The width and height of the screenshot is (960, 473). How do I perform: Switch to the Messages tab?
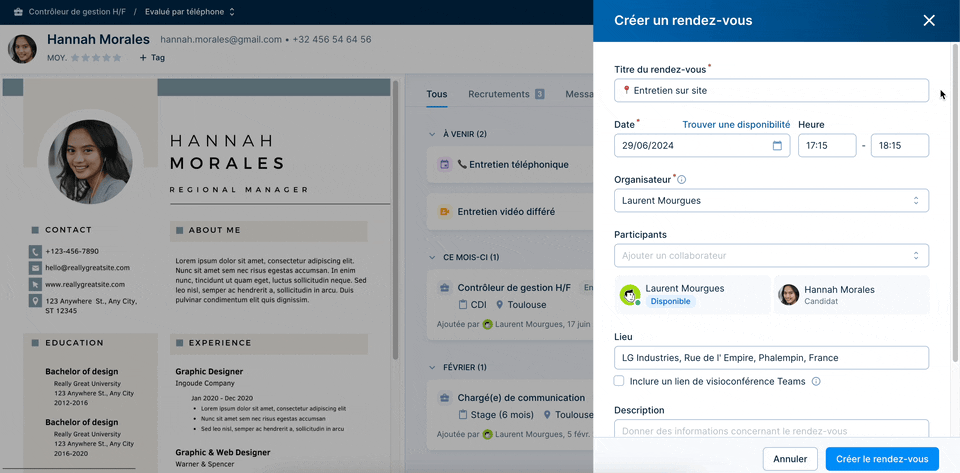tap(579, 94)
